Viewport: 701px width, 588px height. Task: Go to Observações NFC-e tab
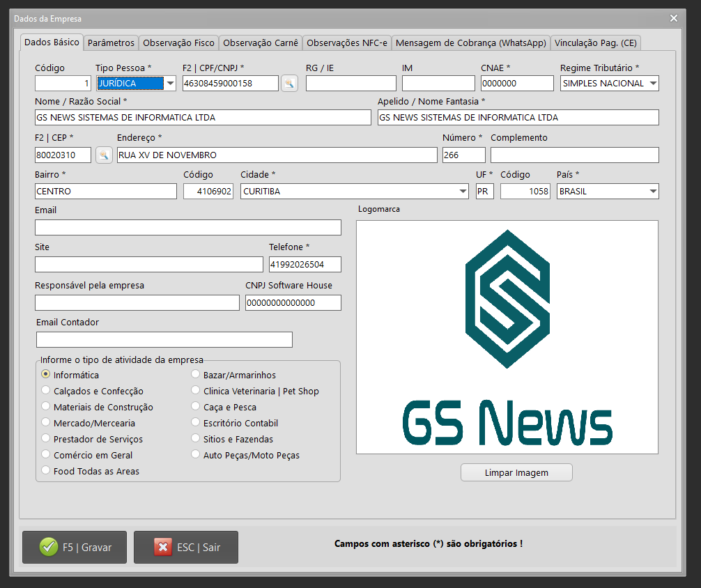pyautogui.click(x=347, y=43)
